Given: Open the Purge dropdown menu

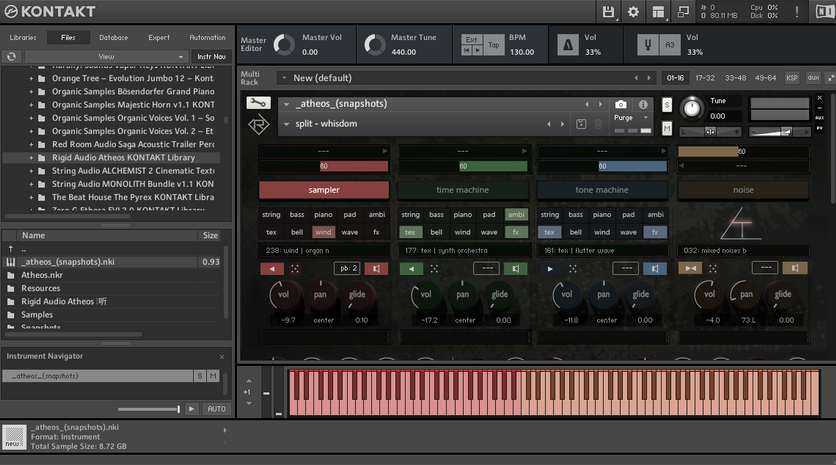Looking at the screenshot, I should (631, 118).
